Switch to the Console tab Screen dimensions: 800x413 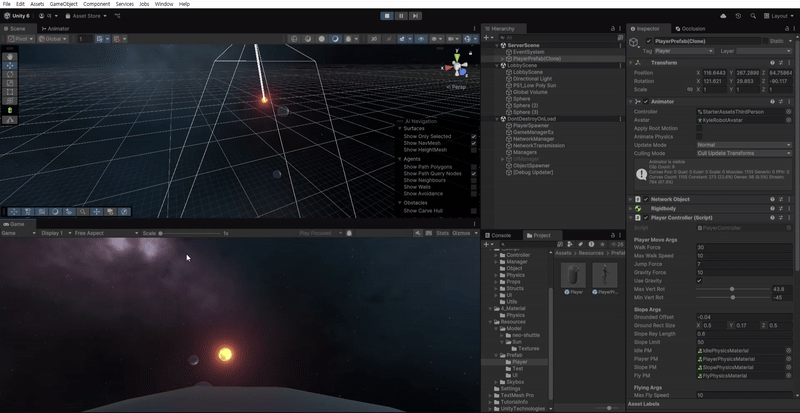[x=500, y=235]
